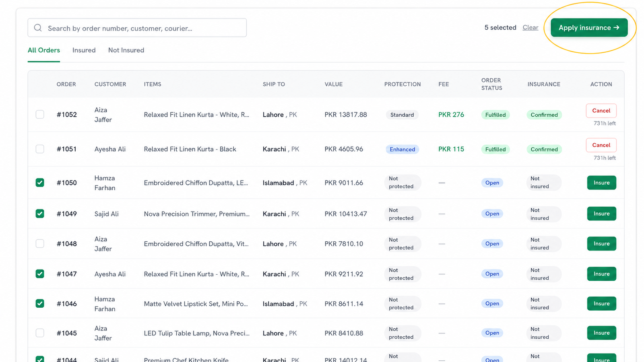Select the All Orders tab
This screenshot has height=362, width=644.
tap(44, 50)
